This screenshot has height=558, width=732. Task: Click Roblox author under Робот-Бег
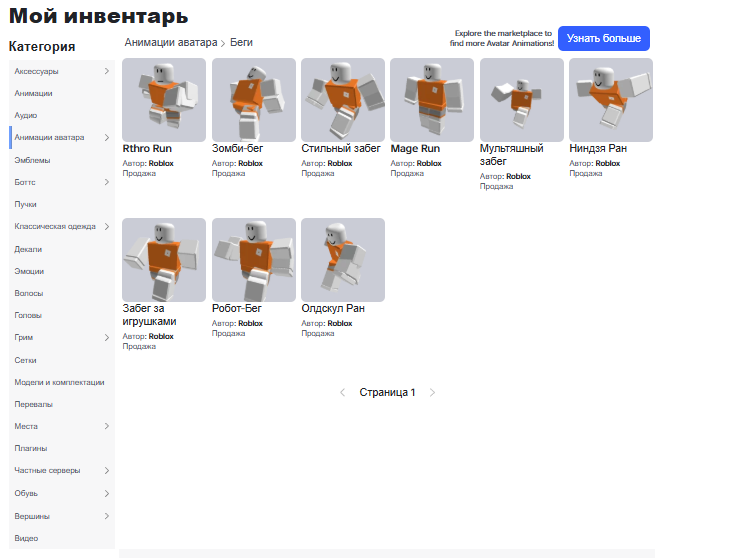click(x=251, y=324)
